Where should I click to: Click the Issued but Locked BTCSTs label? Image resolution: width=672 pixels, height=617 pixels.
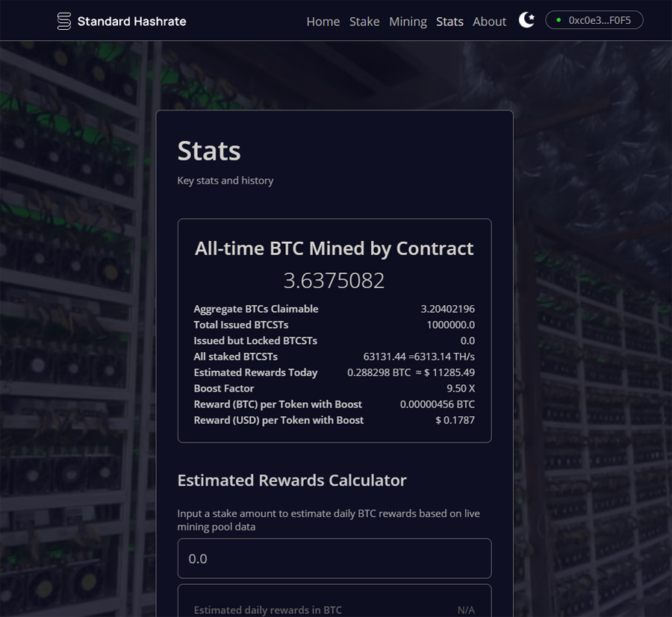click(255, 340)
